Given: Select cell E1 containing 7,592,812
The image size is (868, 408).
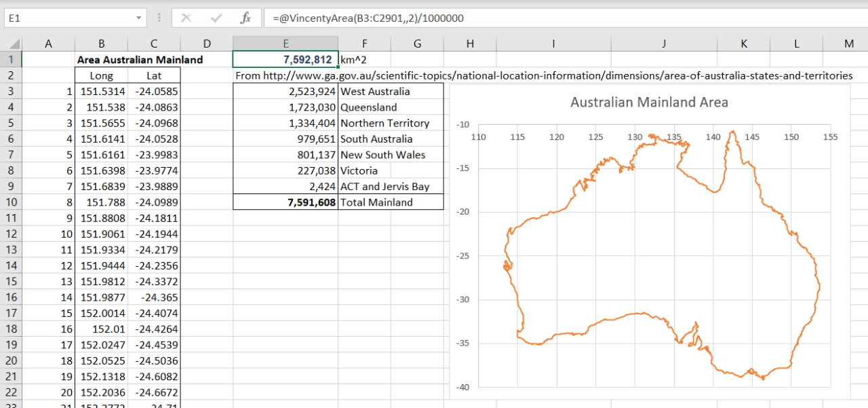Looking at the screenshot, I should (x=285, y=60).
